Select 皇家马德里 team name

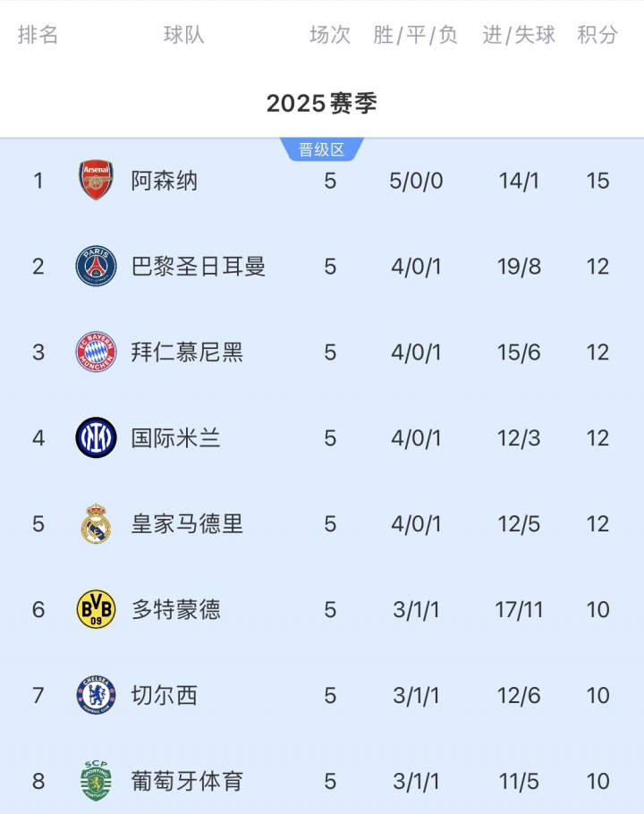[x=187, y=524]
